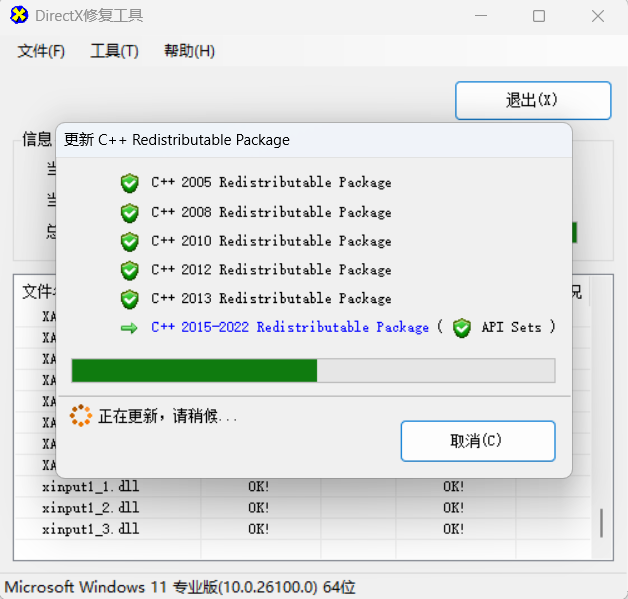
Task: Open the 工具(T) menu
Action: click(x=114, y=51)
